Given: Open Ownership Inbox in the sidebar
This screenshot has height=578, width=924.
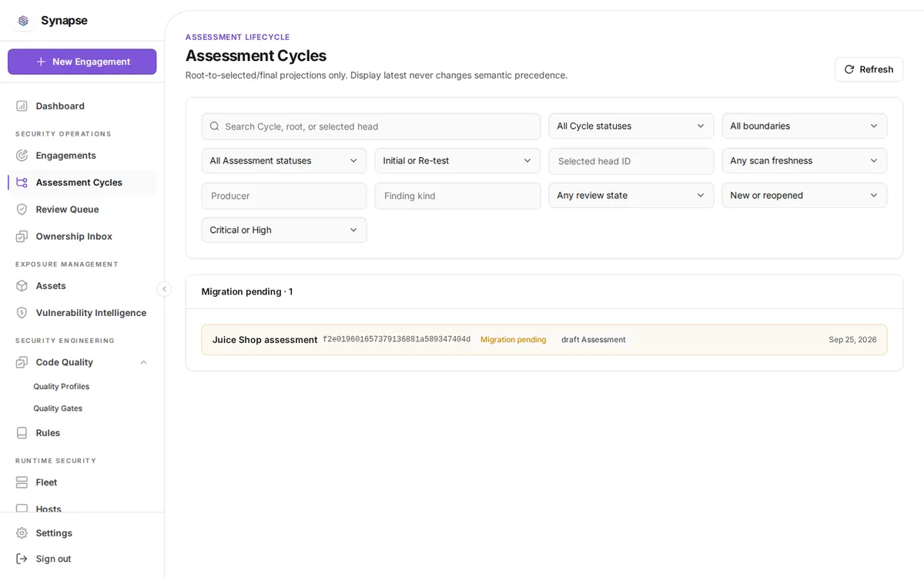Looking at the screenshot, I should point(82,237).
